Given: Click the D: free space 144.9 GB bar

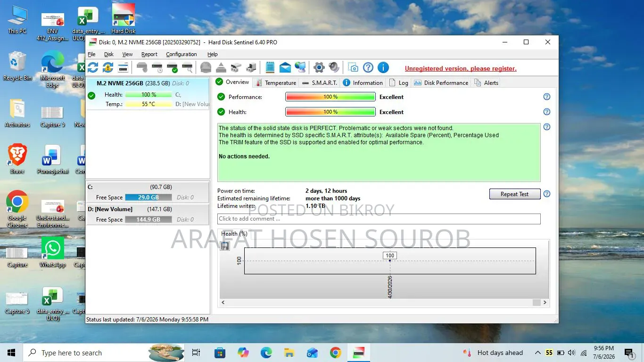Looking at the screenshot, I should click(149, 220).
